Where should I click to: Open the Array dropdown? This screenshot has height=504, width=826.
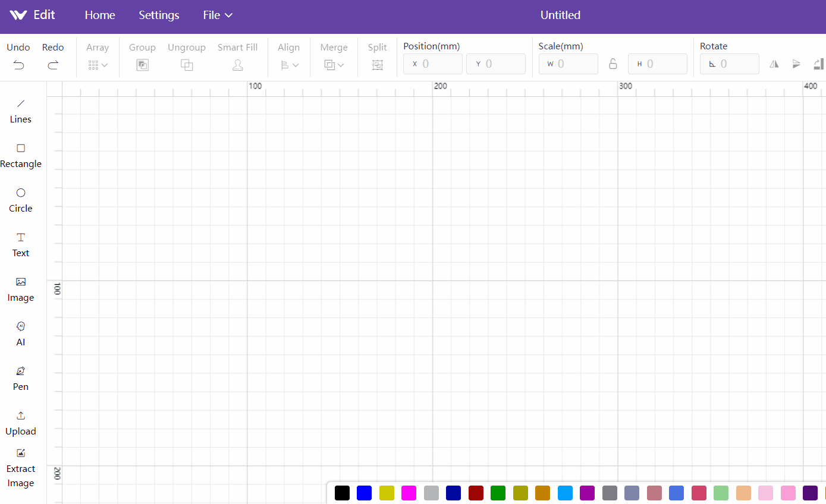coord(98,65)
